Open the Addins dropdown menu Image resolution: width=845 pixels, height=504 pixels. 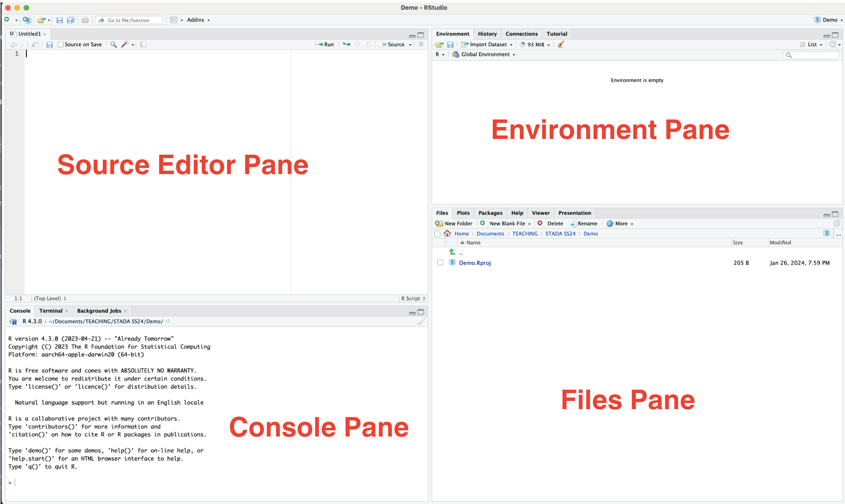coord(198,20)
